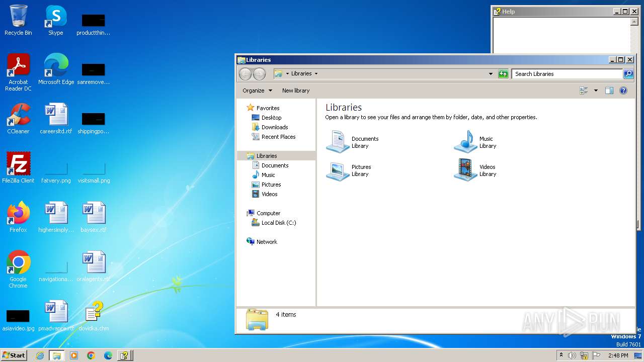
Task: Switch to Windows Explorer taskbar button
Action: (x=57, y=355)
